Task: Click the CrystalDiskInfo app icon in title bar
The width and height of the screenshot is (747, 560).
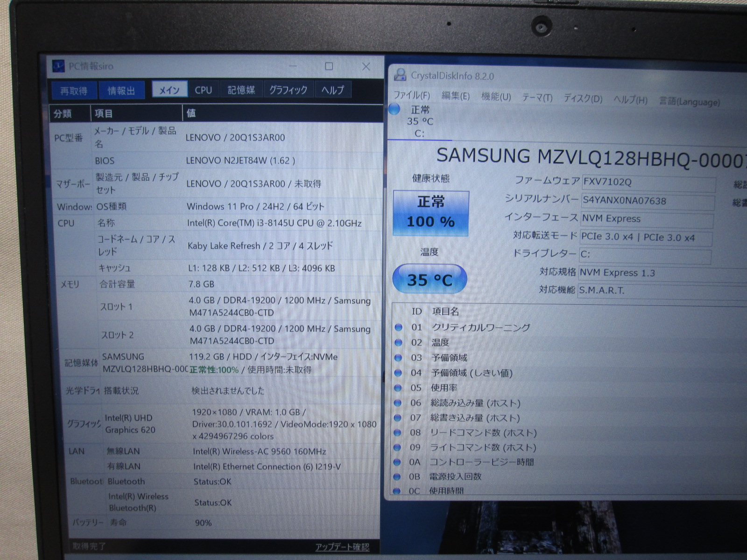Action: (x=400, y=75)
